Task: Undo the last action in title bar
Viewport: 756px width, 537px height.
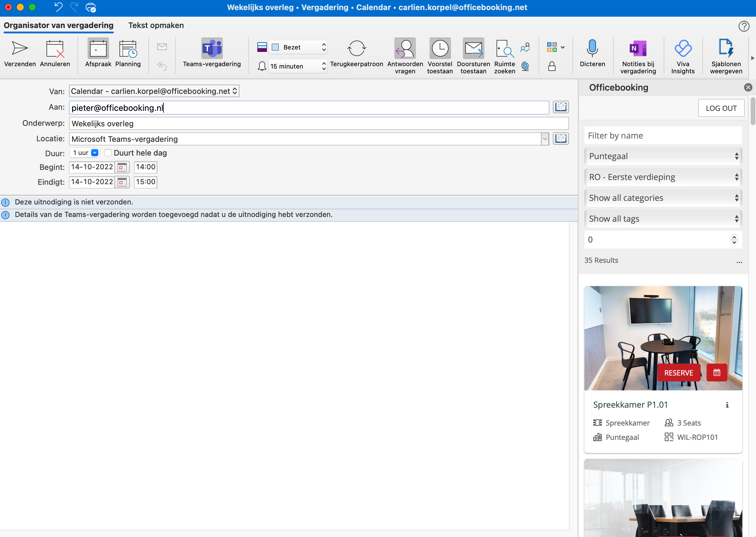Action: click(58, 7)
